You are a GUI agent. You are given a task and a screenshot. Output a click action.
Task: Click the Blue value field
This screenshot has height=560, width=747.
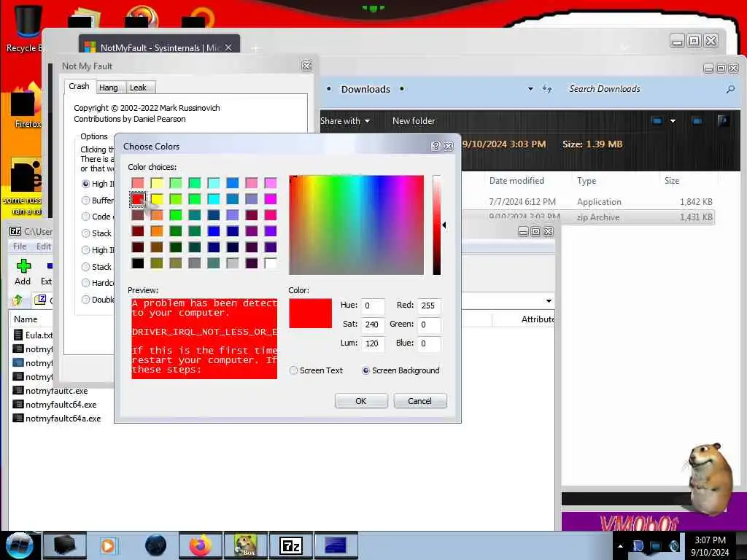(429, 343)
